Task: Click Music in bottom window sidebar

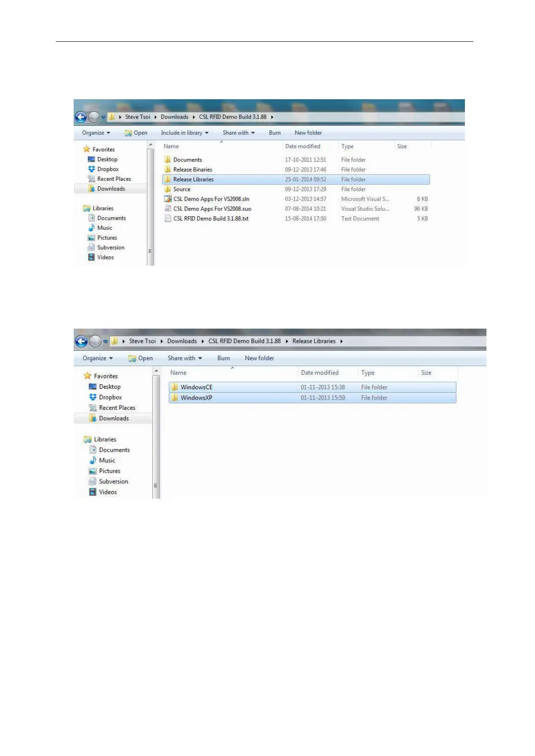Action: coord(102,461)
